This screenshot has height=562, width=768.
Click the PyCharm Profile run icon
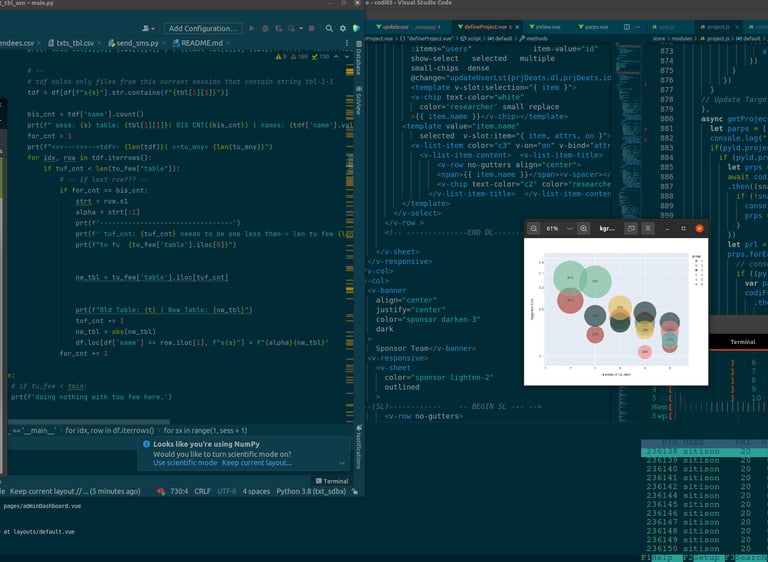pyautogui.click(x=291, y=28)
